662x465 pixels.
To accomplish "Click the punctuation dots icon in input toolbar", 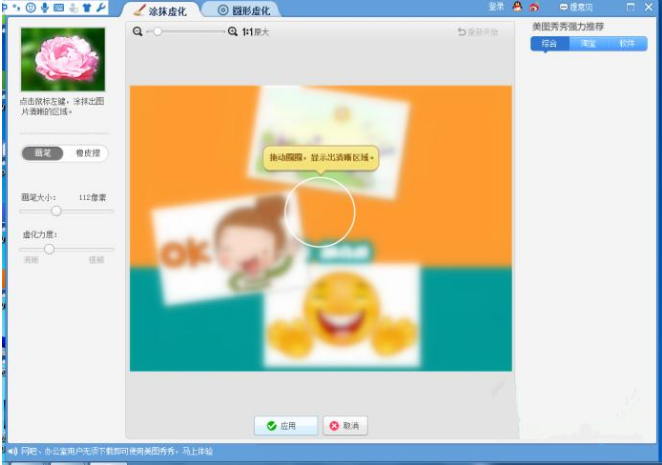I will click(17, 7).
